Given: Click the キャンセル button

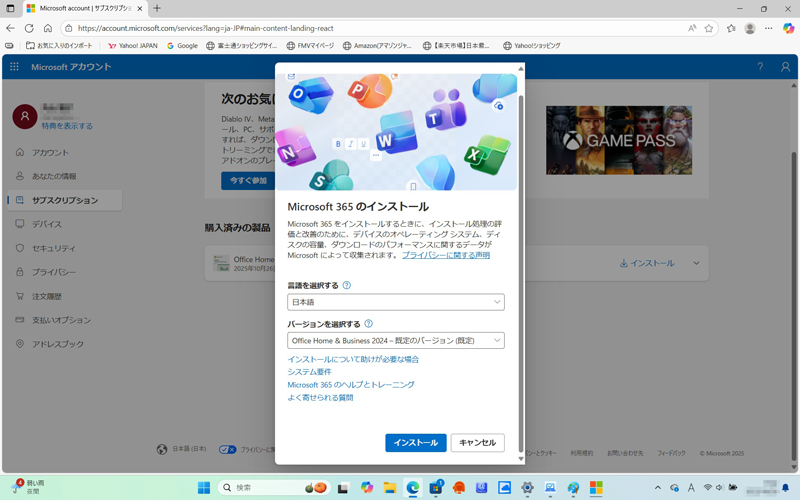Looking at the screenshot, I should pos(477,442).
